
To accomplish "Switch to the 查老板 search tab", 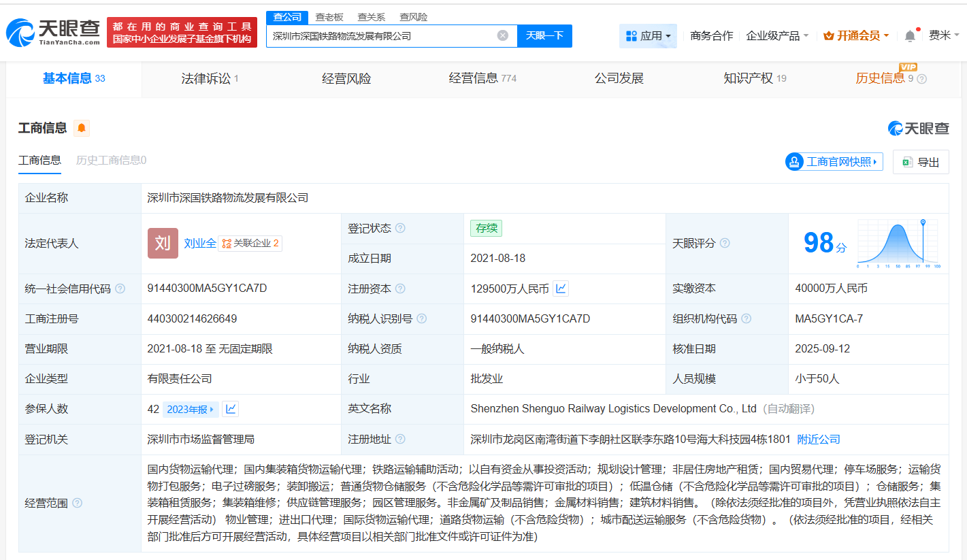I will pos(330,16).
